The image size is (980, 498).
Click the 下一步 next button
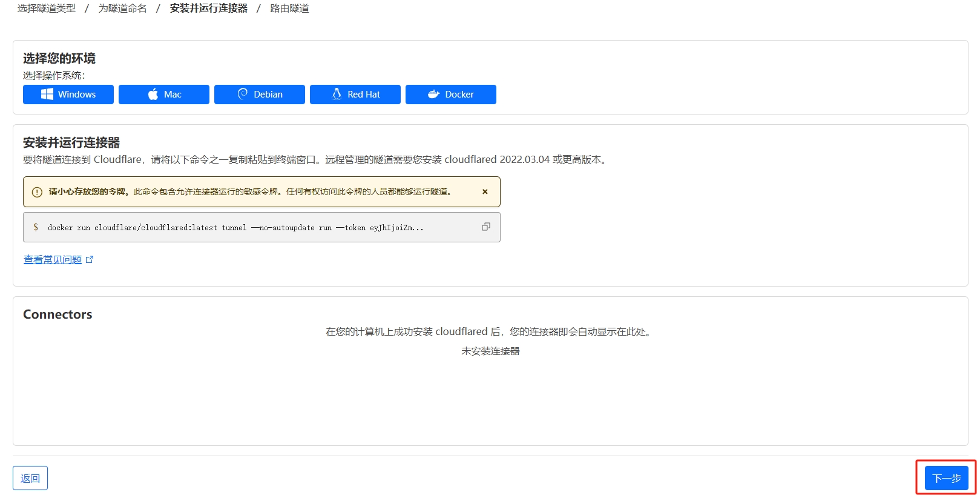tap(947, 478)
